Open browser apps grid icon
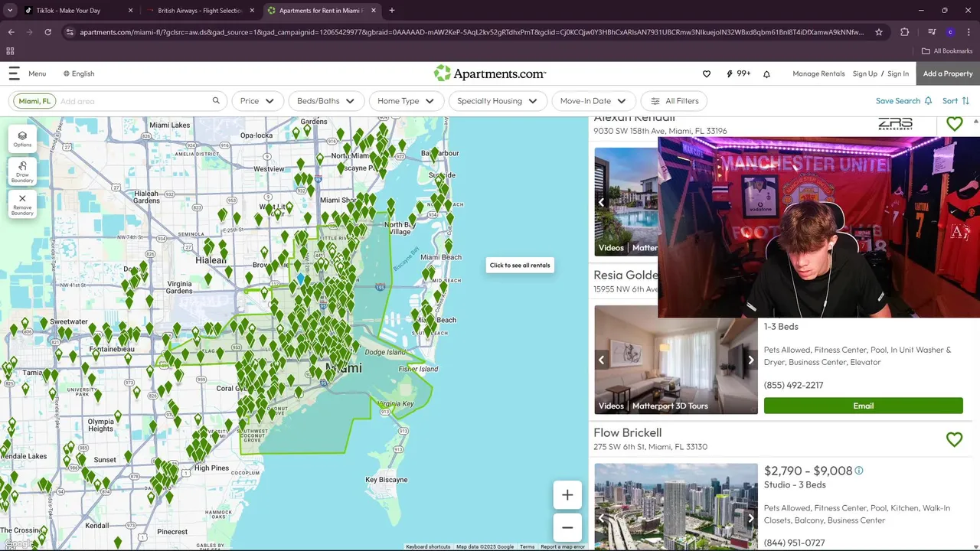This screenshot has width=980, height=551. pos(10,51)
